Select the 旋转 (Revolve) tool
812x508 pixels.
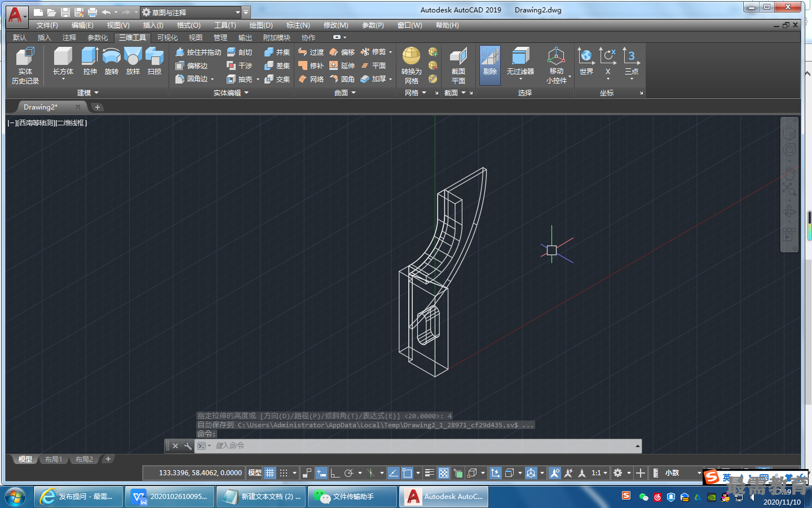(112, 61)
